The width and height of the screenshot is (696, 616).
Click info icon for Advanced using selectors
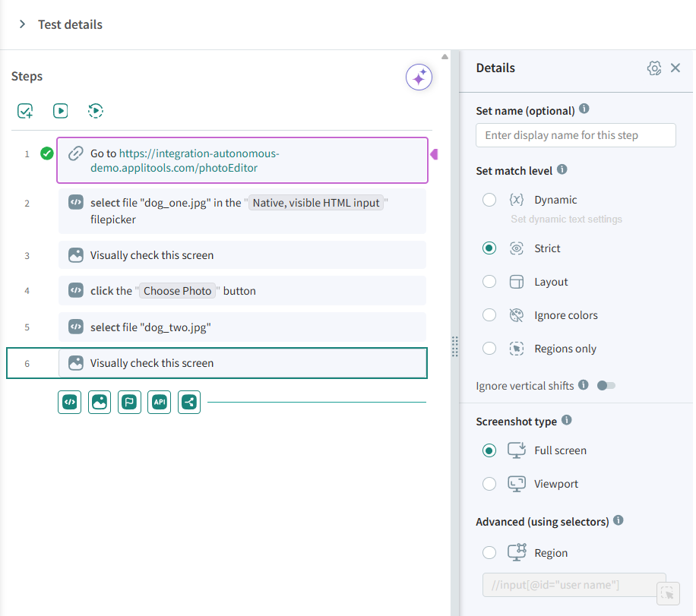tap(618, 520)
